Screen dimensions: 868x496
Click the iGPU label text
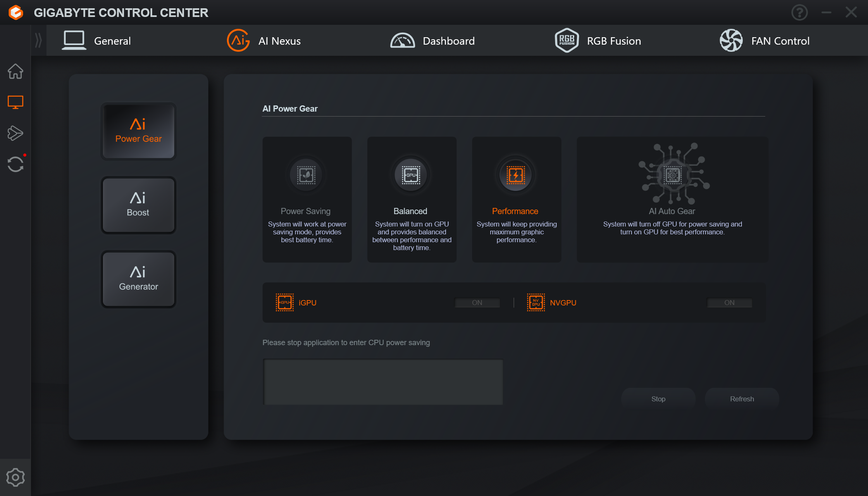point(308,303)
